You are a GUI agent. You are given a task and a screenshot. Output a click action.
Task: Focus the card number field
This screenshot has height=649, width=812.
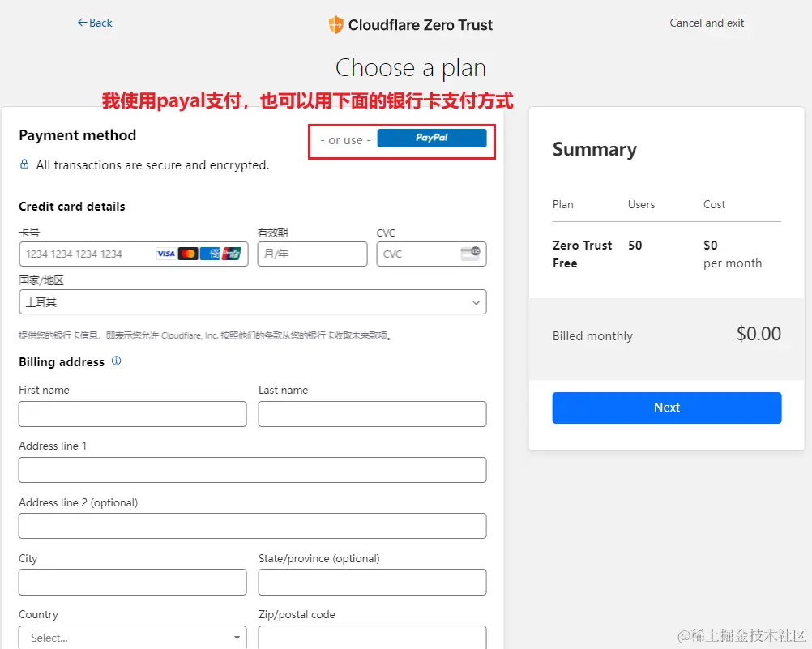click(x=134, y=254)
